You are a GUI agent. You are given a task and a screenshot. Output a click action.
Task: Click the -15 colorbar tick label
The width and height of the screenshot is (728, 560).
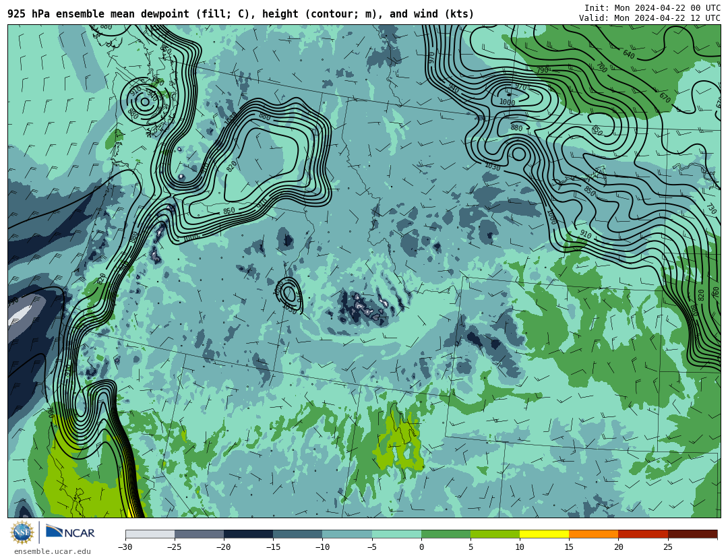272,547
